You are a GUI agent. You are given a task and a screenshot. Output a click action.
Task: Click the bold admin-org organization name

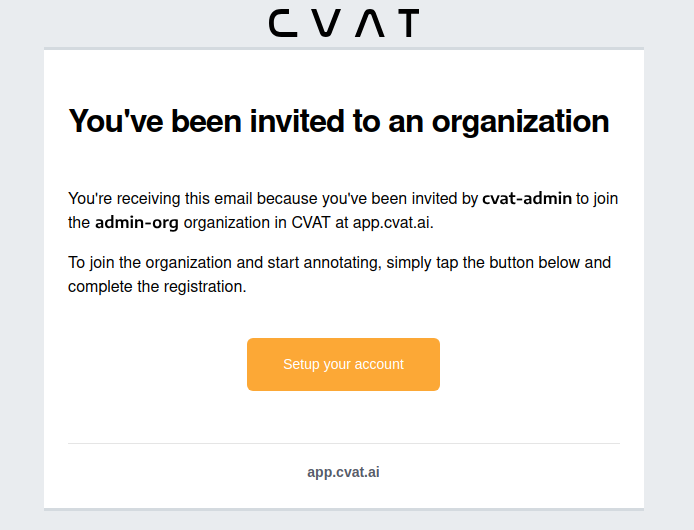point(137,222)
